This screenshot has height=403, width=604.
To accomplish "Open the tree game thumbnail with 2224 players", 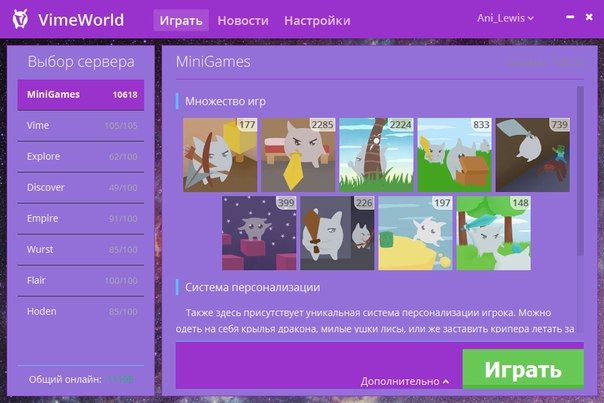I will [376, 155].
